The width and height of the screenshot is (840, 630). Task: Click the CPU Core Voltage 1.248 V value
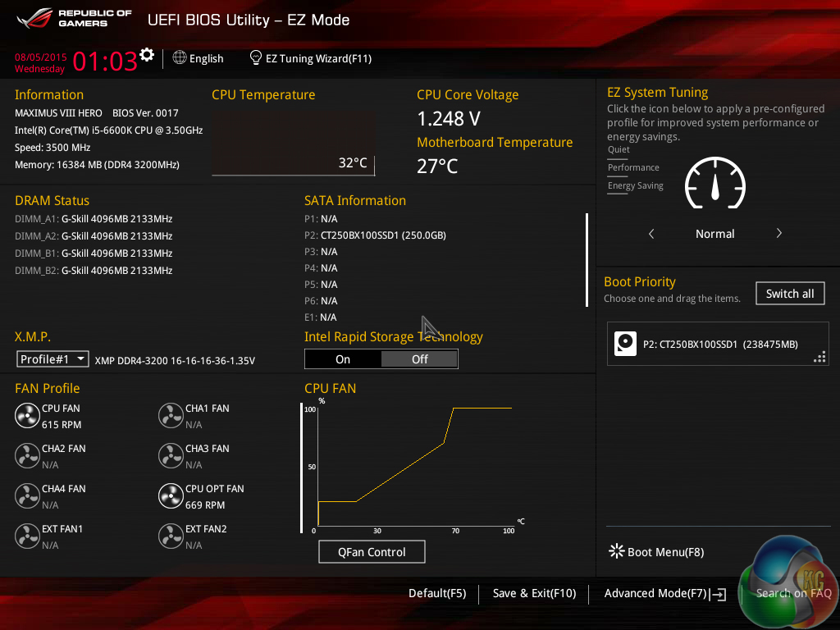(449, 119)
